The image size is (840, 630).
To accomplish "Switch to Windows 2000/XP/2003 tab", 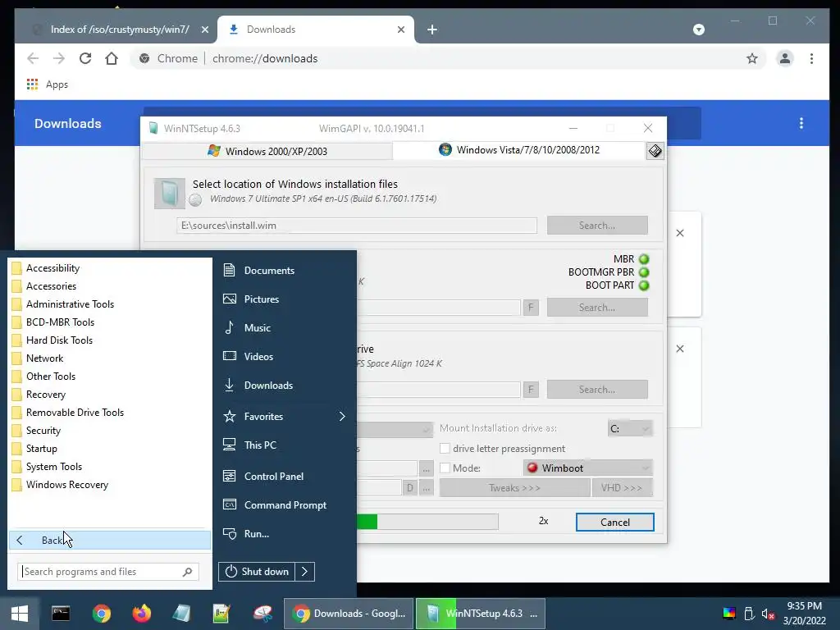I will [267, 151].
